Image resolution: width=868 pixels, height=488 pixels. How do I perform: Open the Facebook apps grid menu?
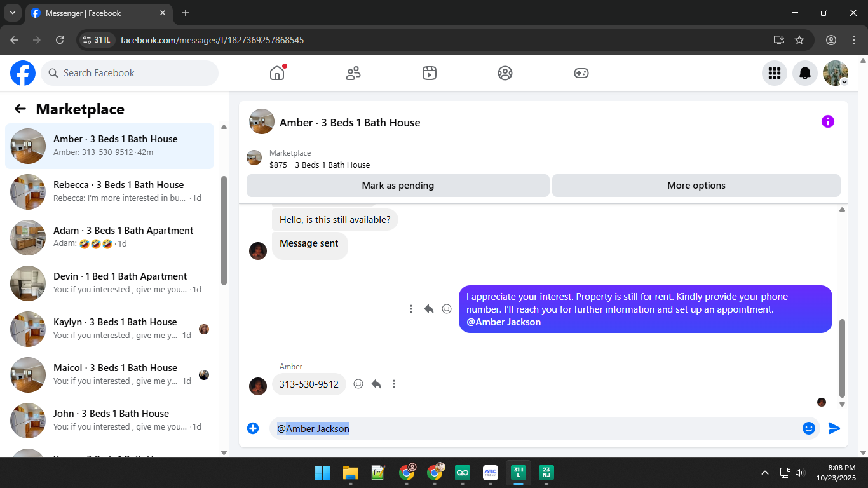[775, 73]
